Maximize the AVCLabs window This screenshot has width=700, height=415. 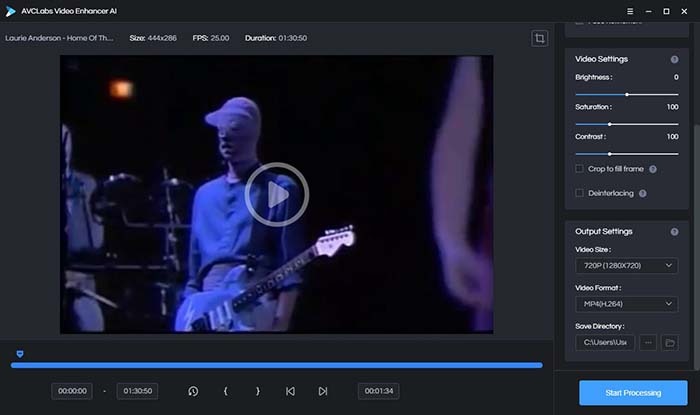666,11
